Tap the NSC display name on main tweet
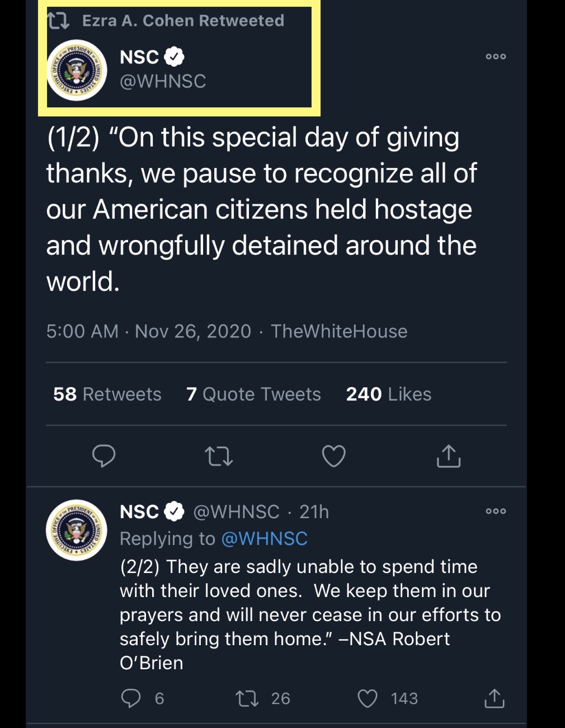The image size is (565, 728). [x=139, y=57]
